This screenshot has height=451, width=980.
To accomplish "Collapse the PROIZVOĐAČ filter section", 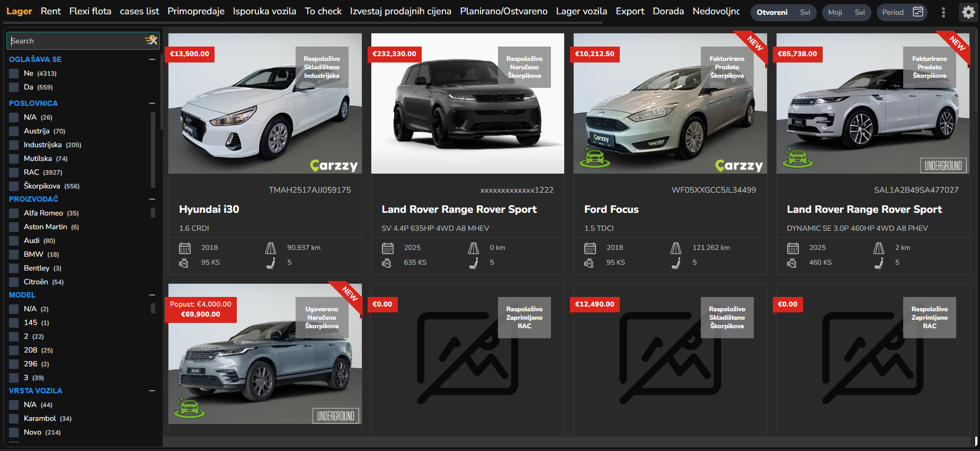I will [x=152, y=199].
